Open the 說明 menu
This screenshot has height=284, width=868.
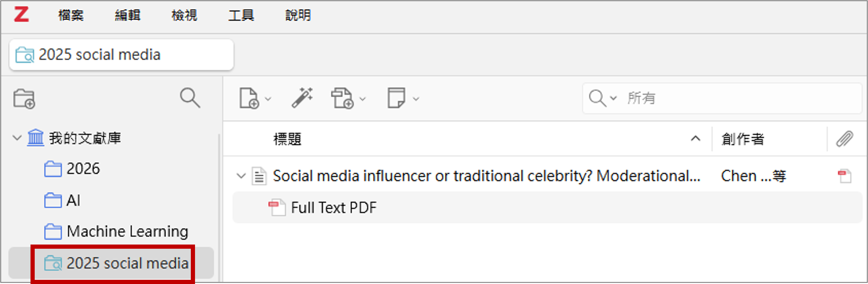coord(298,15)
